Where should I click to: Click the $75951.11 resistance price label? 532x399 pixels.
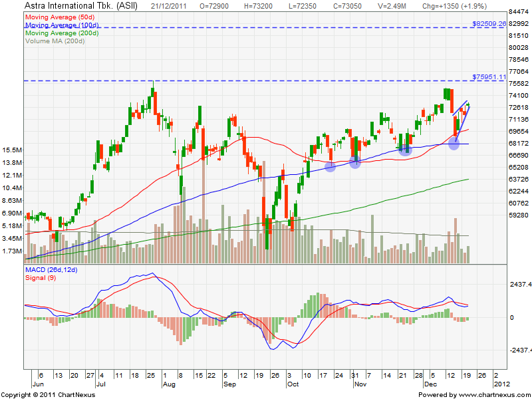click(x=489, y=76)
